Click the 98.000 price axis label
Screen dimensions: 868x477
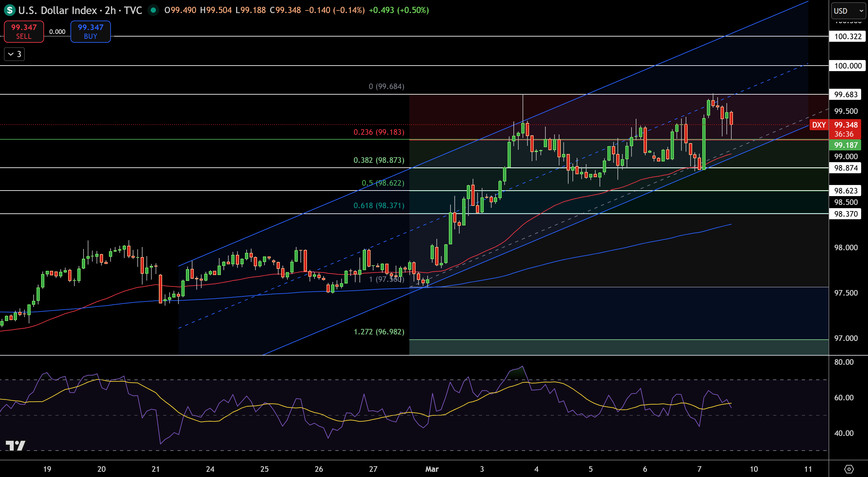(x=846, y=248)
